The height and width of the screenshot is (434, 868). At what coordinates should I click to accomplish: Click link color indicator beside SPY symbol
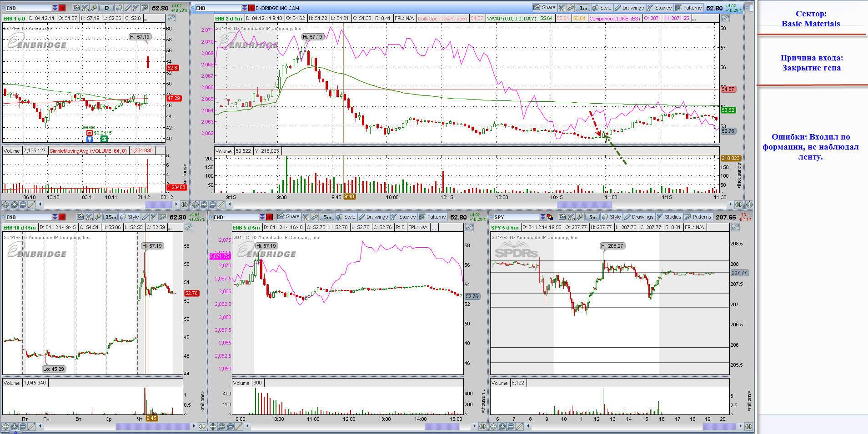550,217
